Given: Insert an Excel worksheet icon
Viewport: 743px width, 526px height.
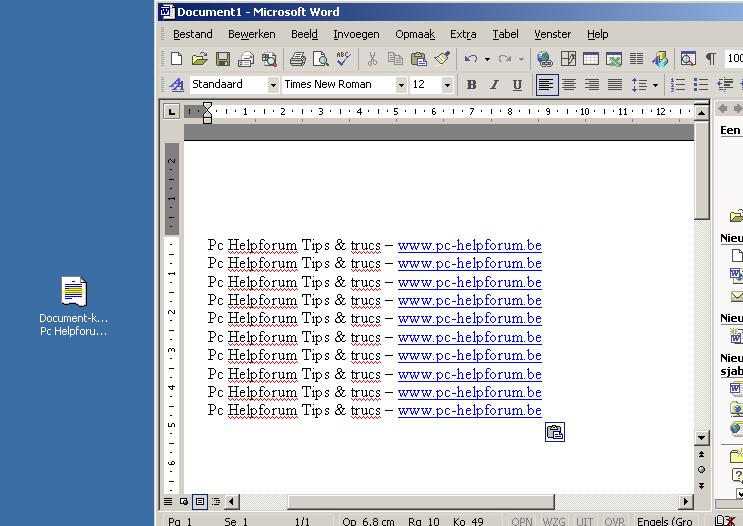Looking at the screenshot, I should [614, 59].
